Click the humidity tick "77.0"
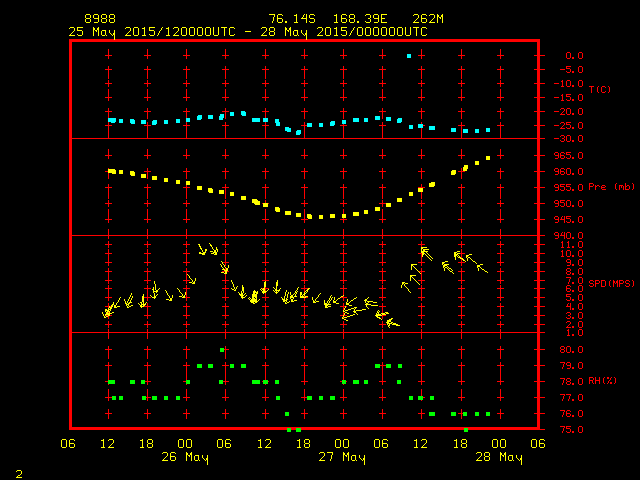Image resolution: width=640 pixels, height=480 pixels. (x=571, y=398)
